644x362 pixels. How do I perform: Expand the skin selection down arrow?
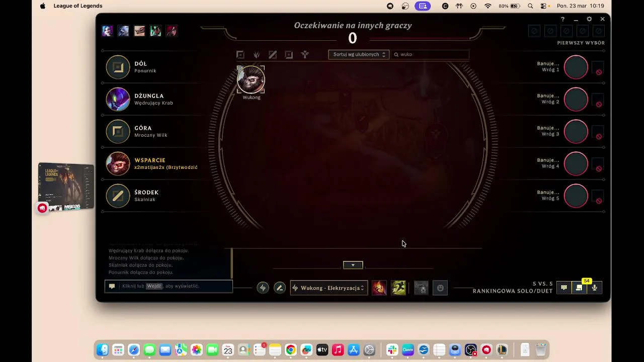[353, 265]
